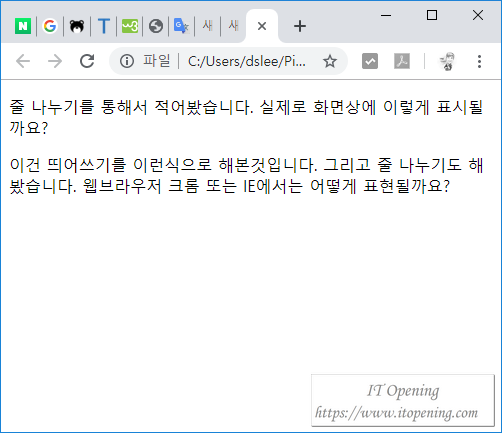
Task: Switch to the Google tab
Action: [50, 26]
